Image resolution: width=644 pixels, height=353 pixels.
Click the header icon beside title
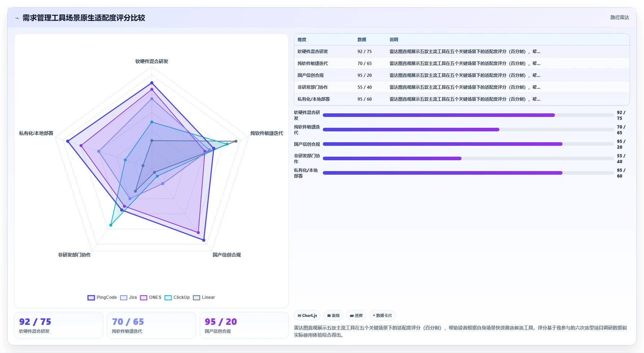tap(17, 18)
